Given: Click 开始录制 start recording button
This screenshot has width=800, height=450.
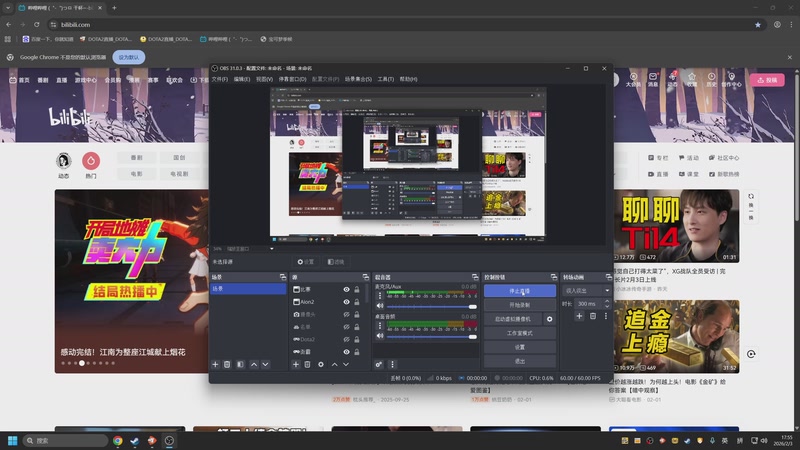Looking at the screenshot, I should (520, 305).
